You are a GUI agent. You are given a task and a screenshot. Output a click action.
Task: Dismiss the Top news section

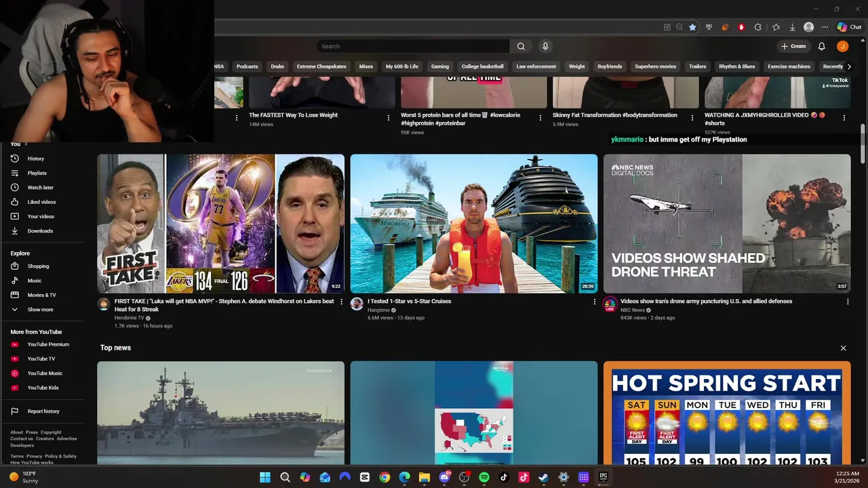point(843,348)
